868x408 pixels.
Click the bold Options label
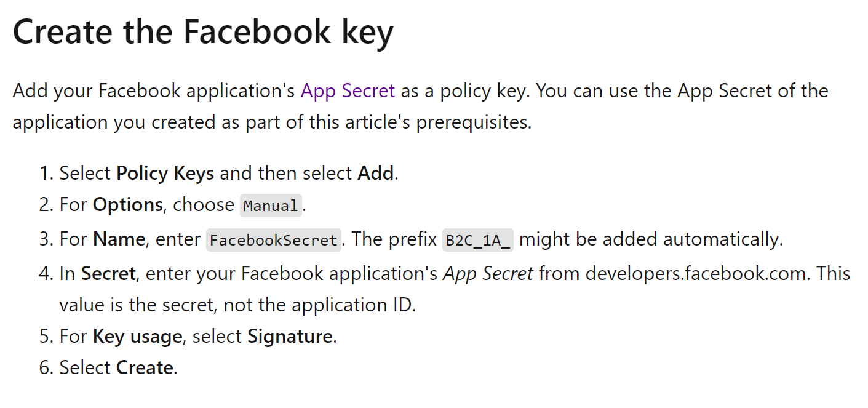[128, 205]
